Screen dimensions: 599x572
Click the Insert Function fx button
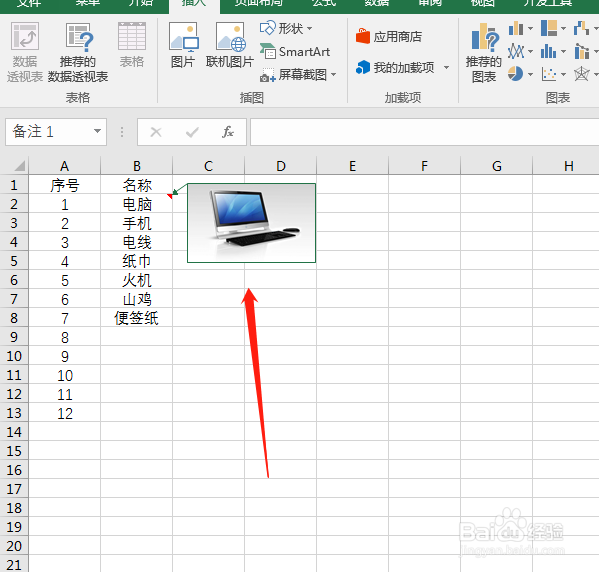pos(228,132)
